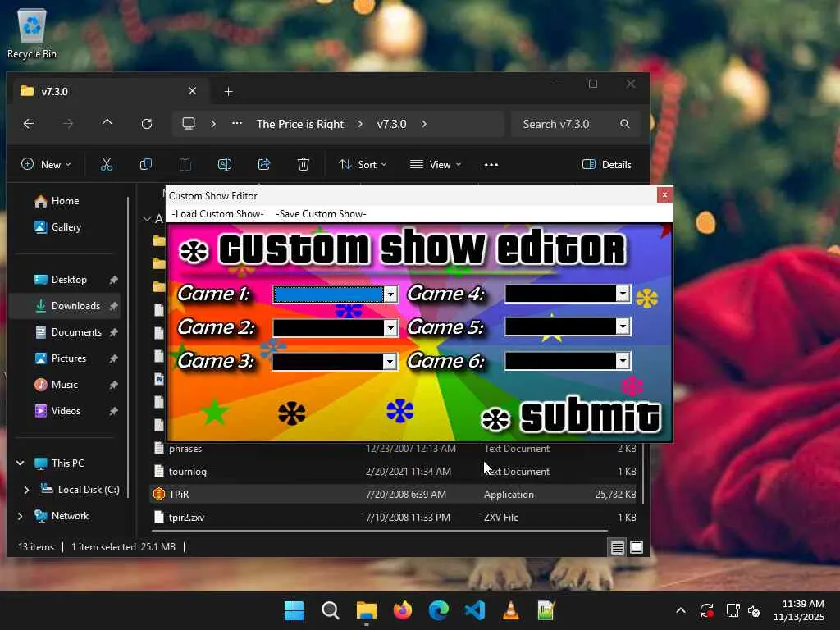The height and width of the screenshot is (630, 840).
Task: Open the Game 2 dropdown arrow
Action: click(390, 328)
